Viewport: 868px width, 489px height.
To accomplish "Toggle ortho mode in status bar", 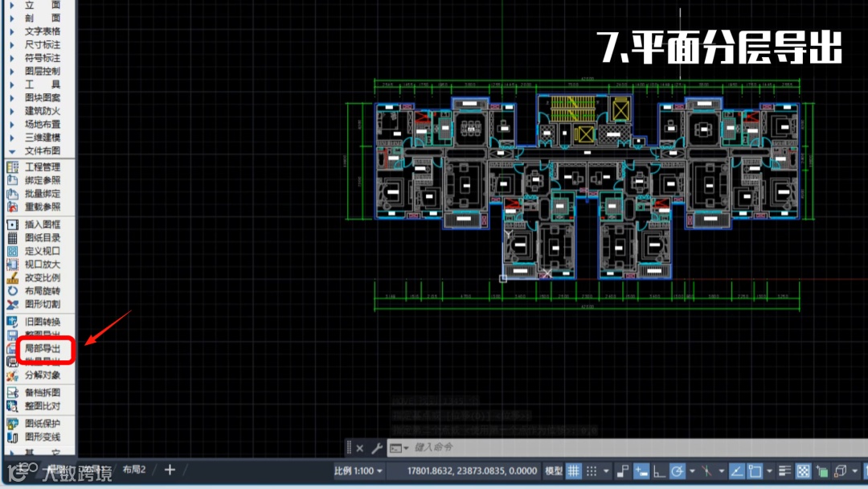I will coord(659,471).
